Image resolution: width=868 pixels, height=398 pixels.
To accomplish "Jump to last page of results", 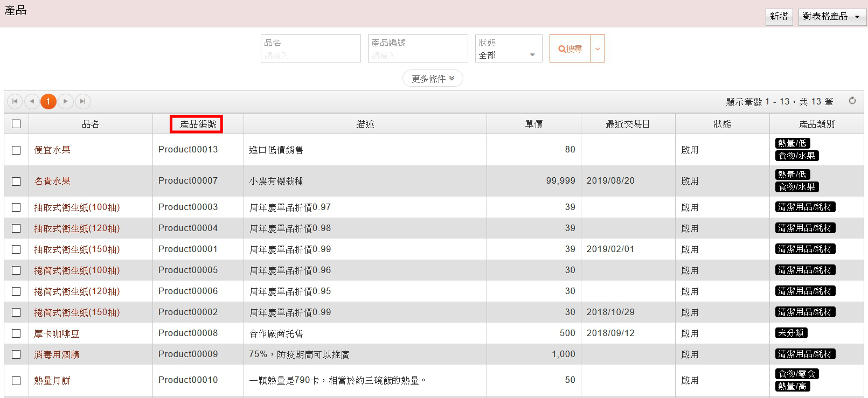I will tap(82, 101).
